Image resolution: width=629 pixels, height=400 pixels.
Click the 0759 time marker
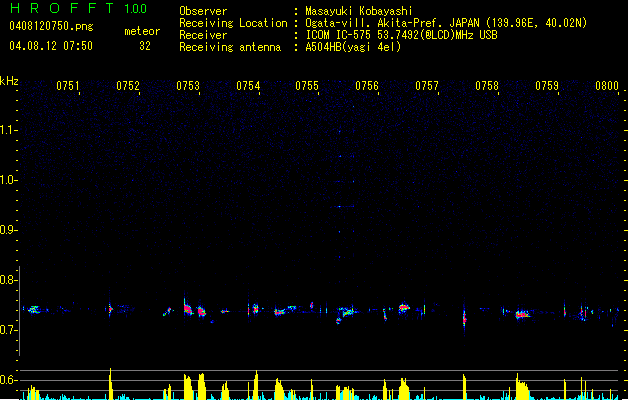pyautogui.click(x=547, y=86)
